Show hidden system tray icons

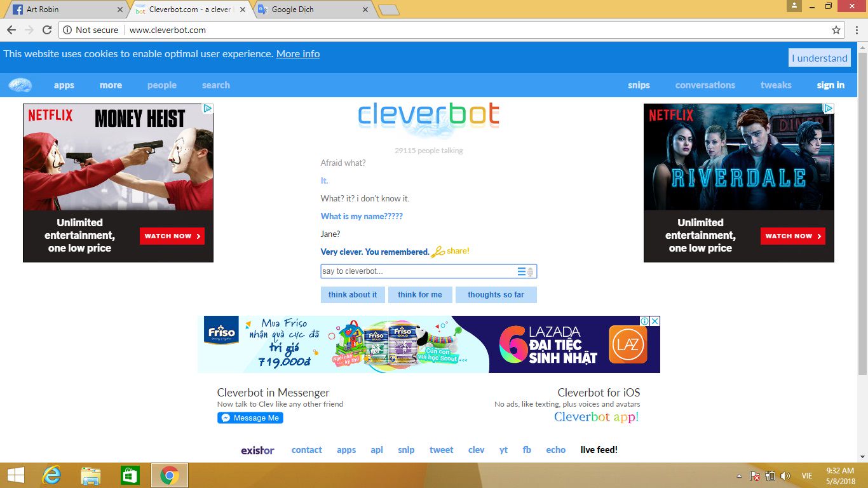pyautogui.click(x=739, y=476)
